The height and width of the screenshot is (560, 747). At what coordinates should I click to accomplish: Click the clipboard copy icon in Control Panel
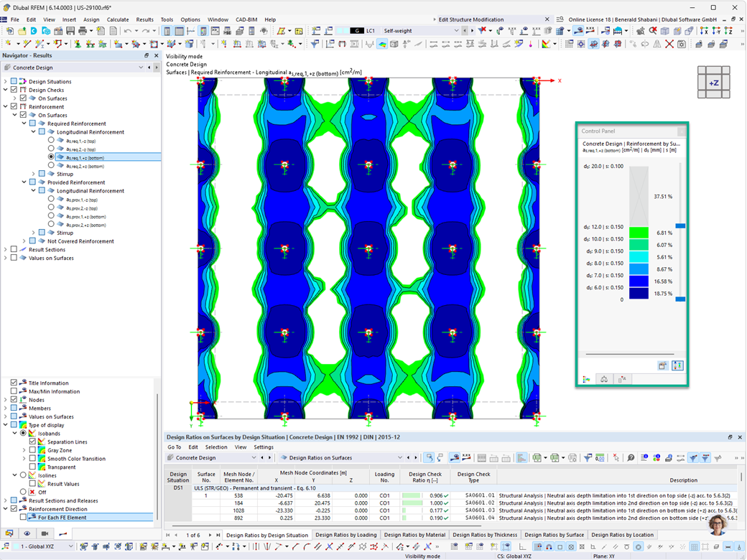663,365
